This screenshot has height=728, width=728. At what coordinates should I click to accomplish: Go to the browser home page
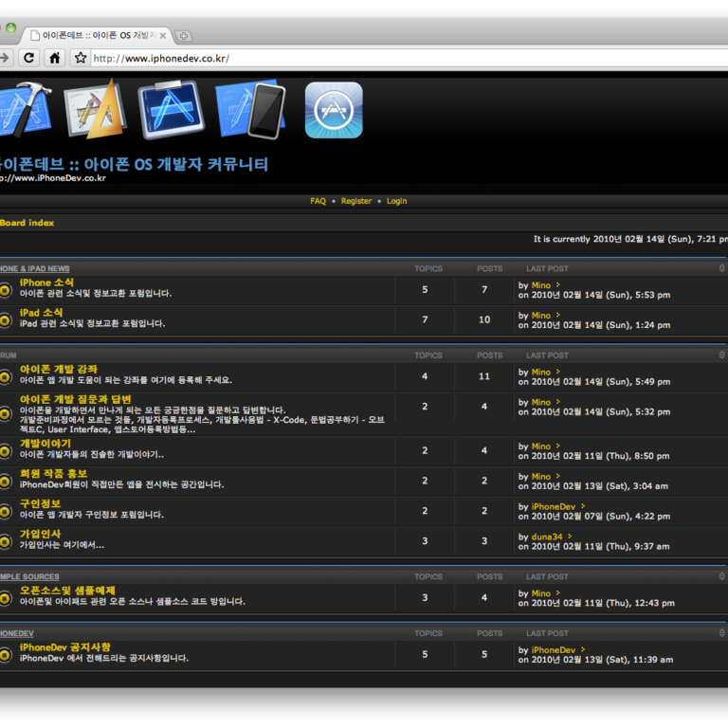[x=55, y=58]
